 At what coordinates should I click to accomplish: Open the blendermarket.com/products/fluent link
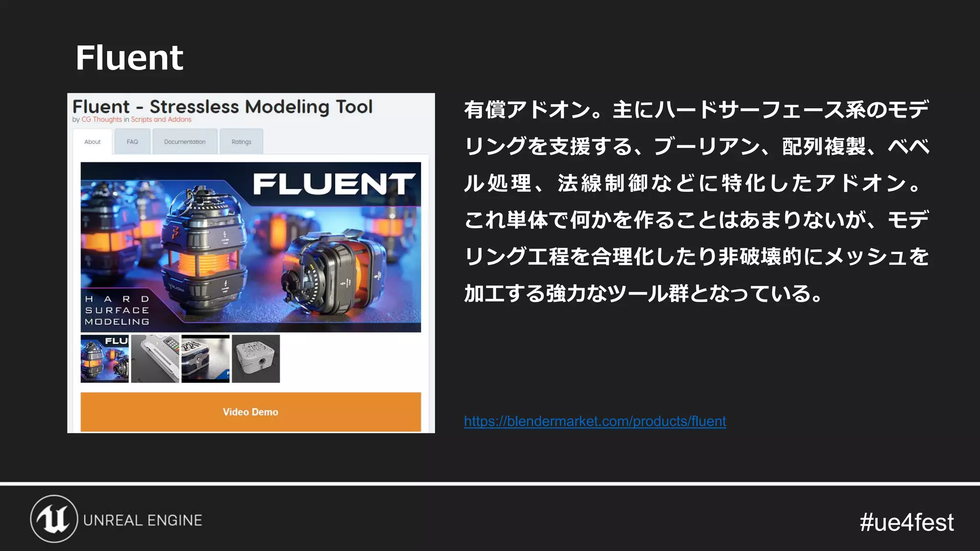pyautogui.click(x=595, y=421)
